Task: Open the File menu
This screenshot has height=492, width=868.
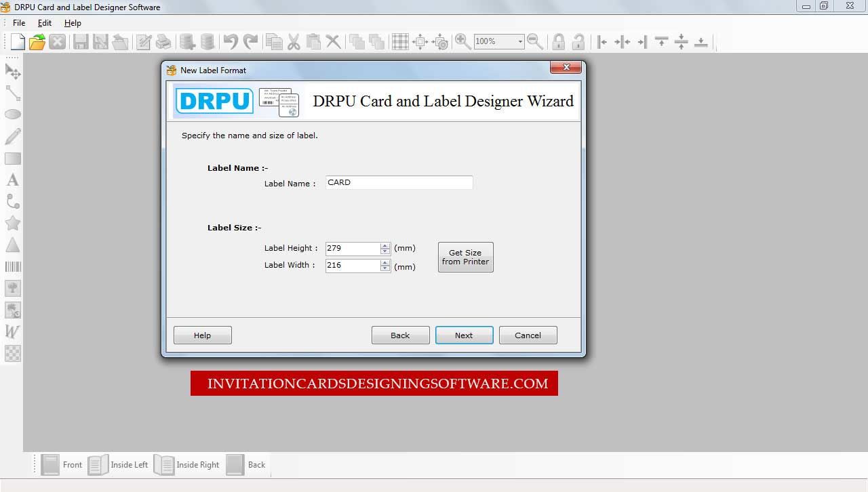Action: coord(19,23)
